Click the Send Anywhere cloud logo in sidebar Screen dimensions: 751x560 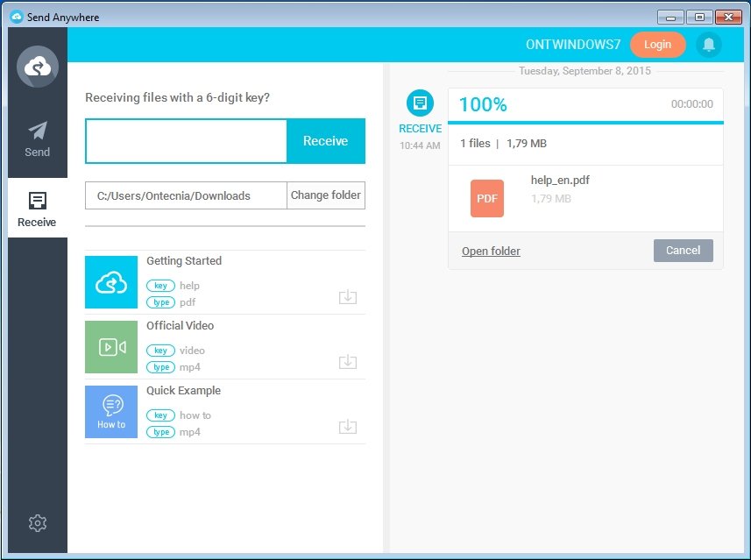(38, 67)
